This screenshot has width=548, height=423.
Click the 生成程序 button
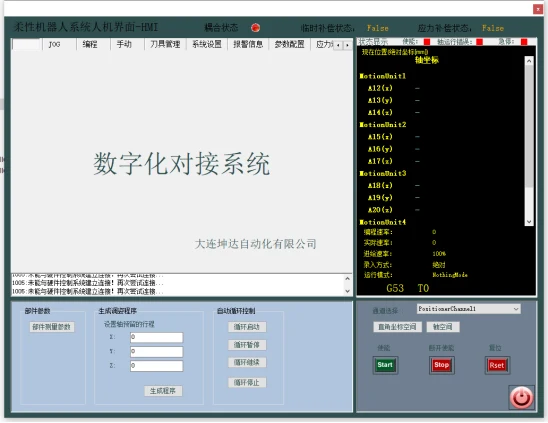click(163, 391)
